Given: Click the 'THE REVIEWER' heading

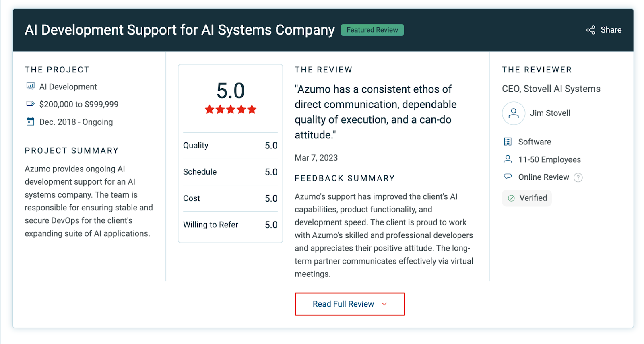Looking at the screenshot, I should pyautogui.click(x=537, y=70).
